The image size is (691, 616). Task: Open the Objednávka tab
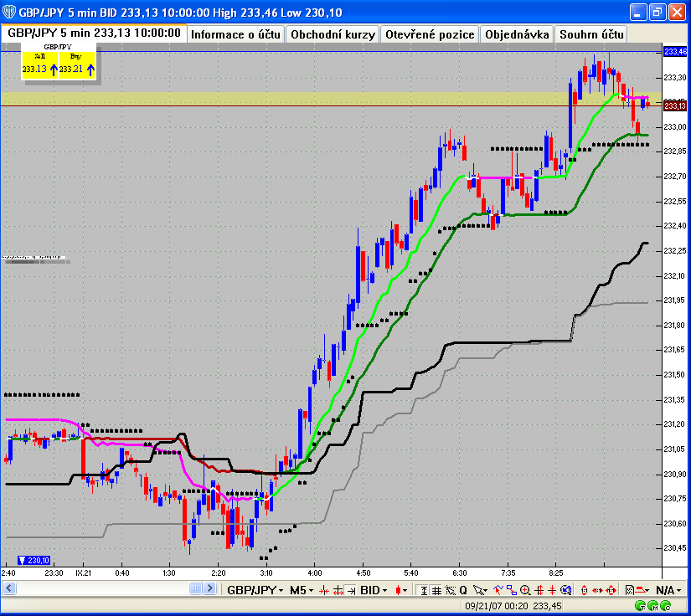pyautogui.click(x=517, y=34)
